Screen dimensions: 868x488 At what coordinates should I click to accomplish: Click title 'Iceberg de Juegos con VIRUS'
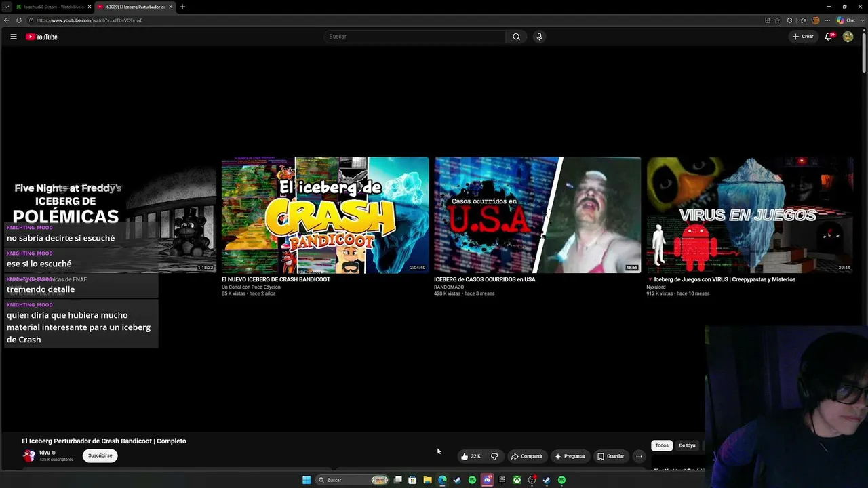[725, 279]
